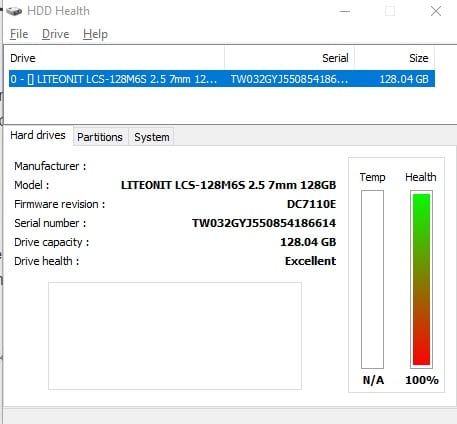This screenshot has height=424, width=457.
Task: Switch to the Partitions tab
Action: 100,137
